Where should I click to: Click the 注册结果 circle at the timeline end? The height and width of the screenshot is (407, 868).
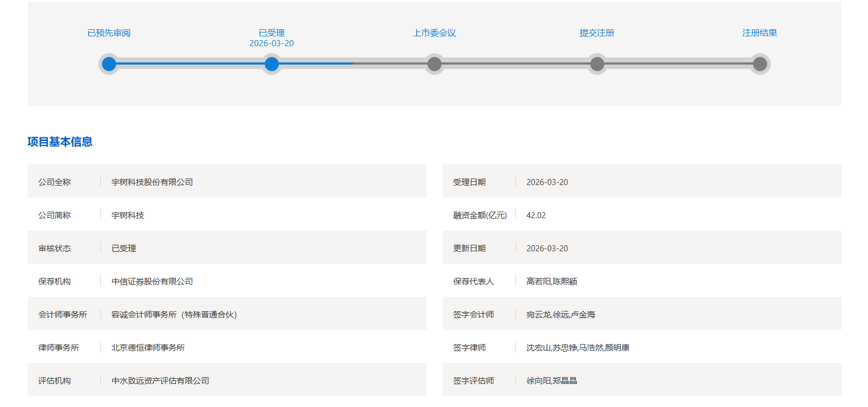[x=760, y=64]
